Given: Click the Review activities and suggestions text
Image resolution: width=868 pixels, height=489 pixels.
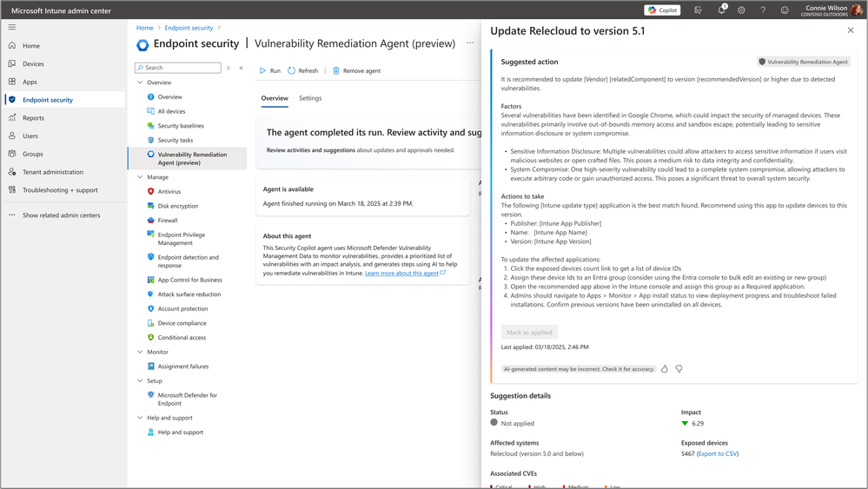Looking at the screenshot, I should point(310,150).
